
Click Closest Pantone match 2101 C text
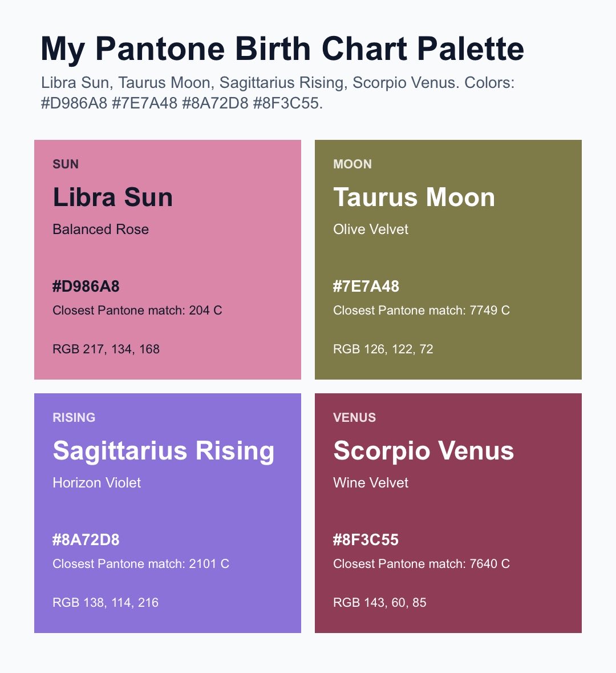141,563
